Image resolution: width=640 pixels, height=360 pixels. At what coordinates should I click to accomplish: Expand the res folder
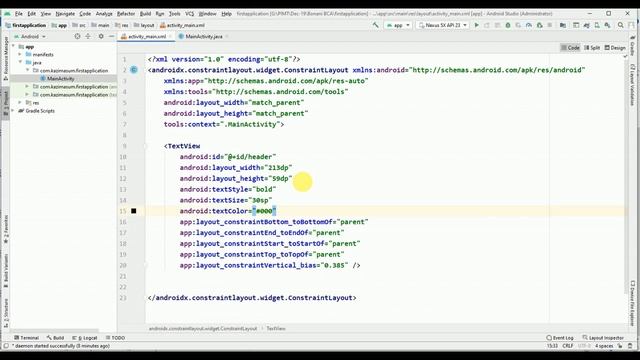[x=20, y=102]
